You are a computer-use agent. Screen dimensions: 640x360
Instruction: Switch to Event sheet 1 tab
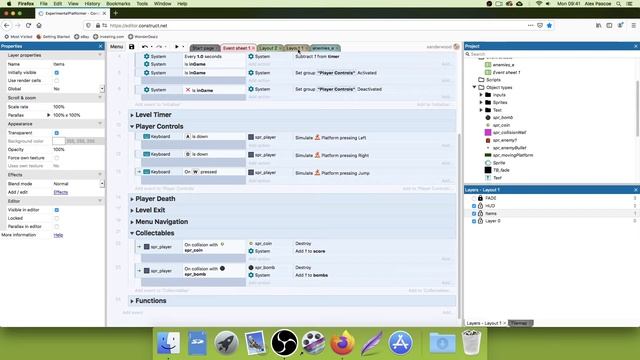point(238,48)
